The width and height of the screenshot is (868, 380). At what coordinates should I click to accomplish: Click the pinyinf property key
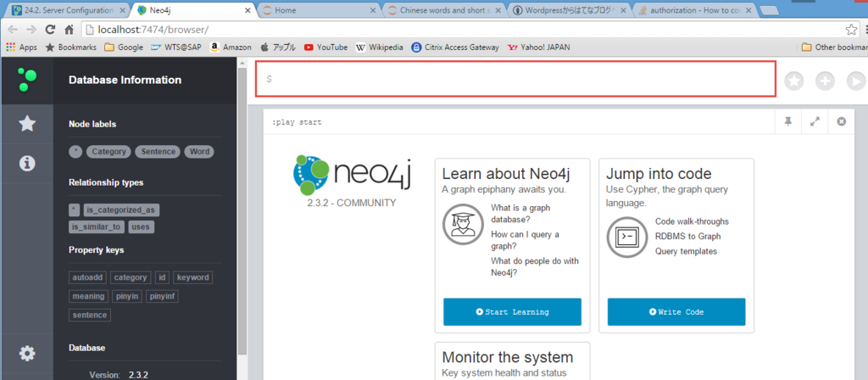pyautogui.click(x=162, y=296)
